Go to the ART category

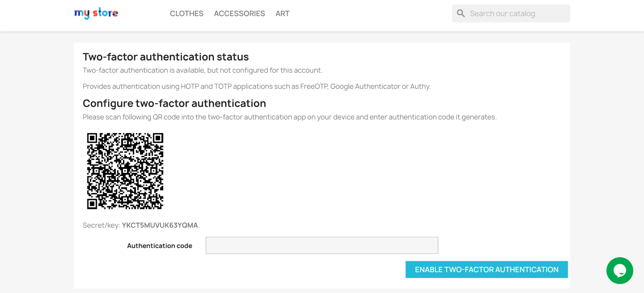click(x=282, y=14)
